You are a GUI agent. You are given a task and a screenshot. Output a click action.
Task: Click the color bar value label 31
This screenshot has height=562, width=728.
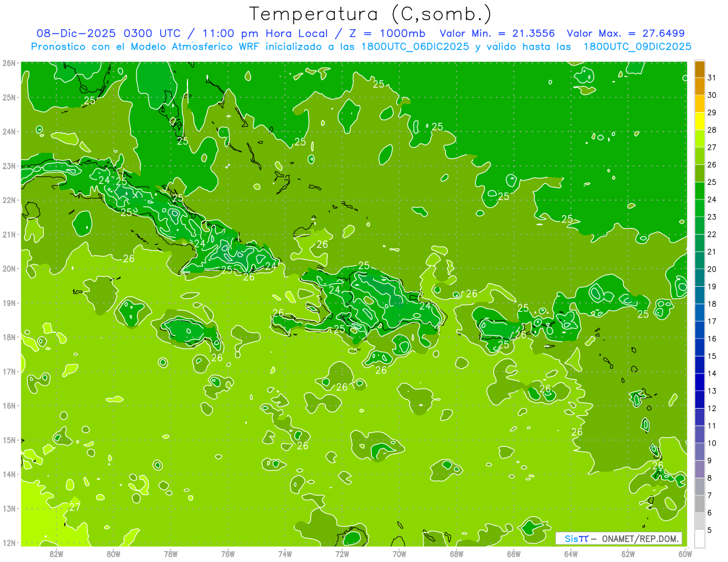click(712, 78)
